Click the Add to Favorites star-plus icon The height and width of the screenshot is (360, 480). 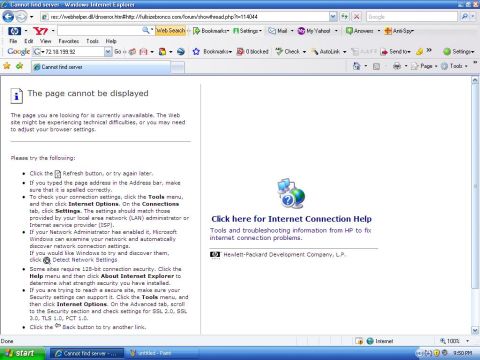coord(20,66)
